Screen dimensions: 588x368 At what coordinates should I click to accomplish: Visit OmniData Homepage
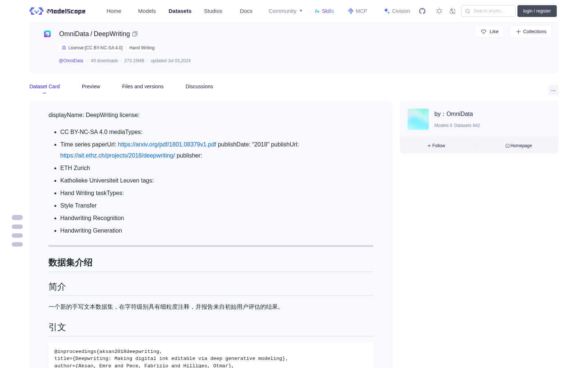519,146
